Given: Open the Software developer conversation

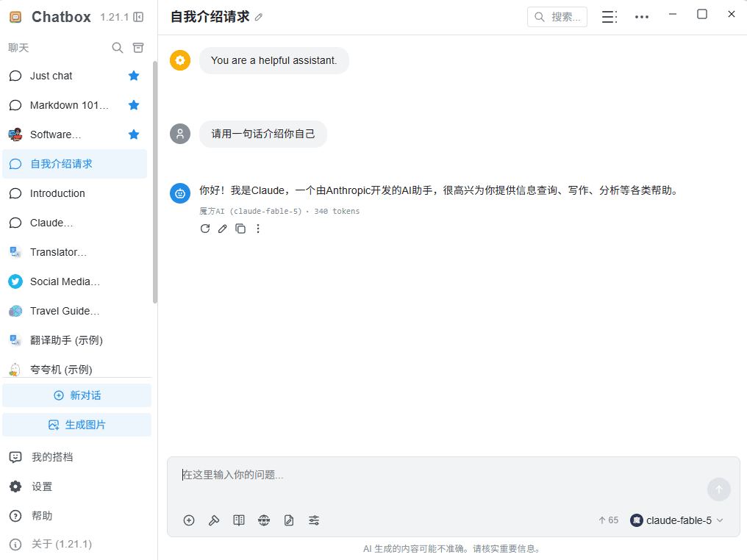Looking at the screenshot, I should coord(75,134).
